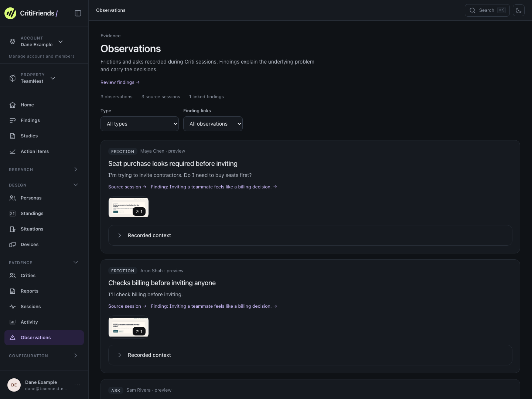Click the Observations breadcrumb in the top bar
532x399 pixels.
click(x=111, y=10)
